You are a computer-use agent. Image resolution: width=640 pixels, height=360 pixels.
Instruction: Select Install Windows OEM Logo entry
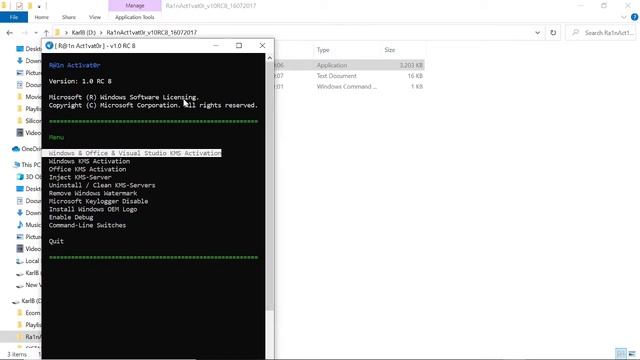93,209
